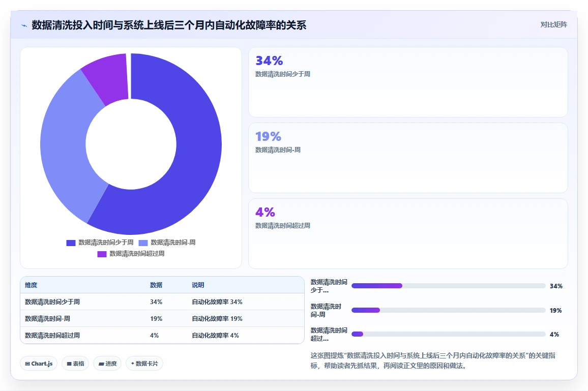Click table cell 数据清洗时间-周
588x391 pixels.
[x=47, y=319]
